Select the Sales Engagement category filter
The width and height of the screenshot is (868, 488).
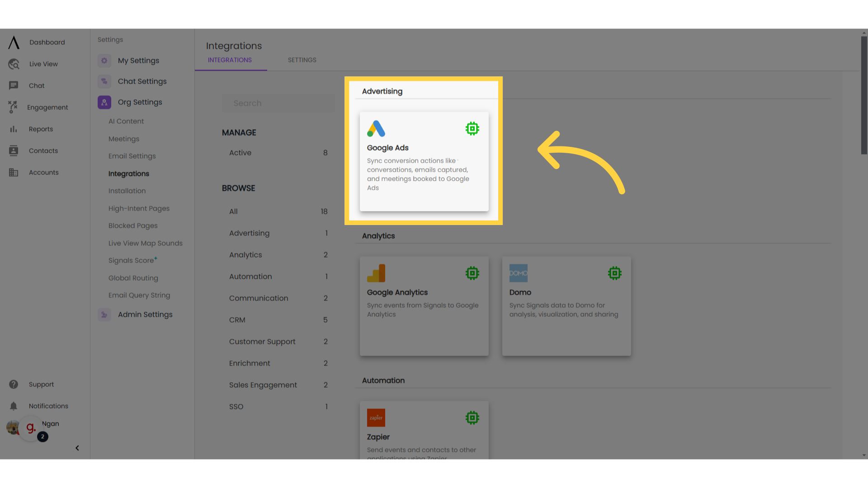278,385
